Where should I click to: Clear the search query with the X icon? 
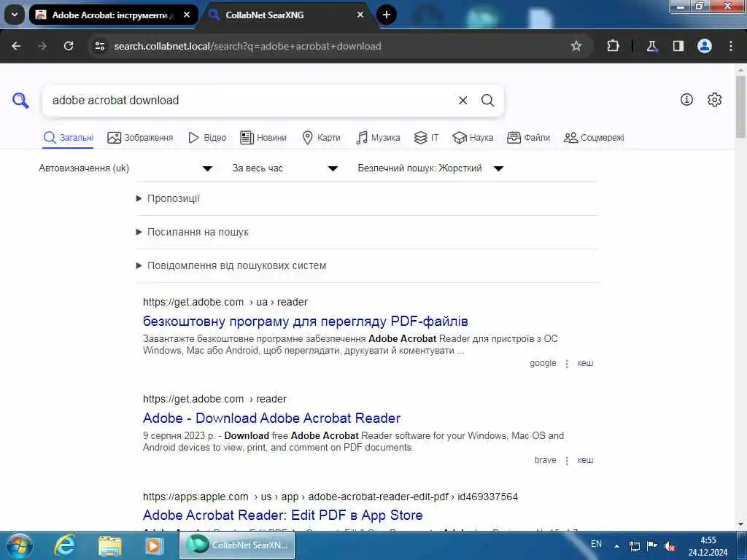[x=462, y=101]
